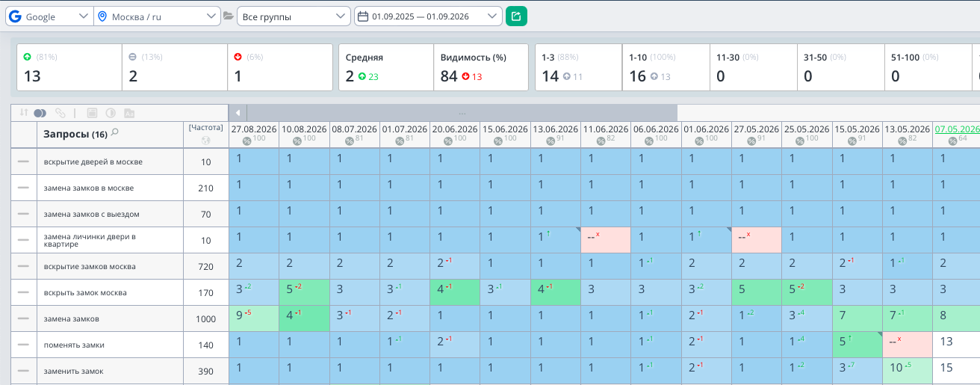Select query поменять замки

pyautogui.click(x=74, y=345)
